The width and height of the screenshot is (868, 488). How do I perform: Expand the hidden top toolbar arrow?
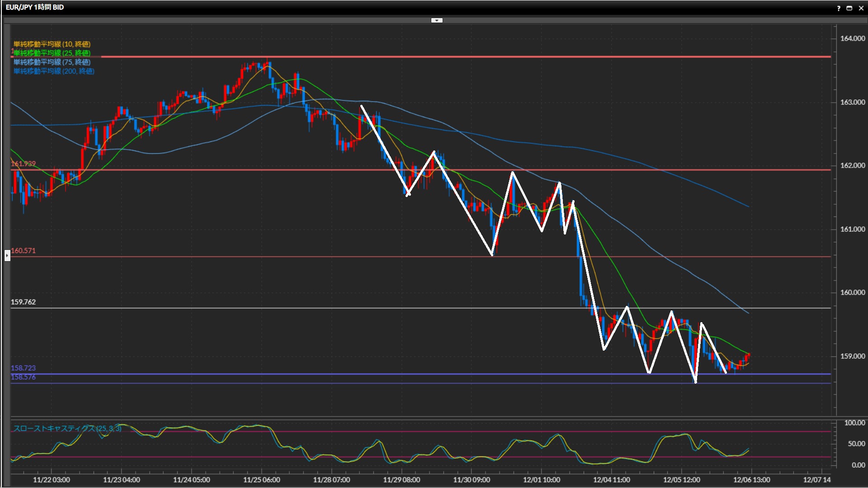point(437,20)
